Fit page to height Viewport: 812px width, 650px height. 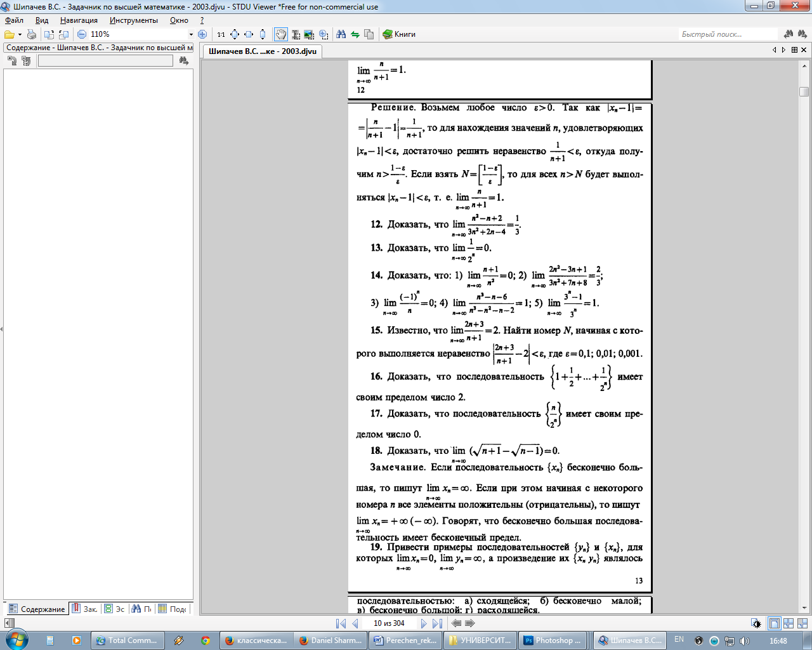click(x=263, y=34)
